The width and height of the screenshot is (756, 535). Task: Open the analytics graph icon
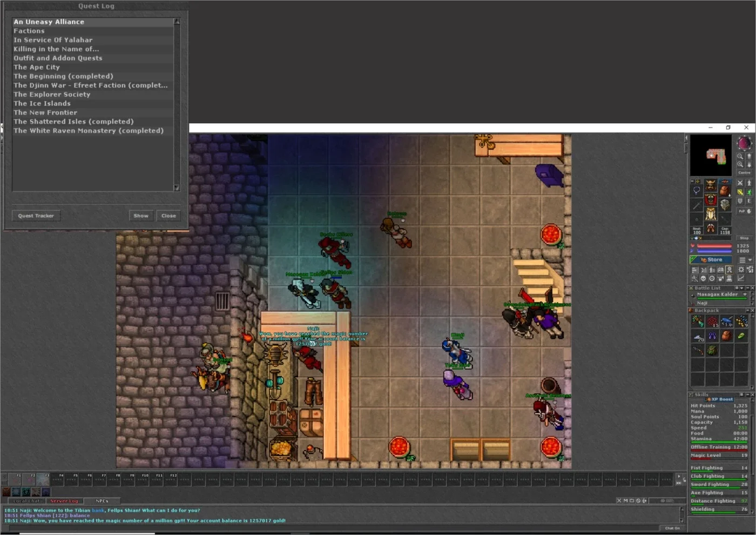click(741, 278)
